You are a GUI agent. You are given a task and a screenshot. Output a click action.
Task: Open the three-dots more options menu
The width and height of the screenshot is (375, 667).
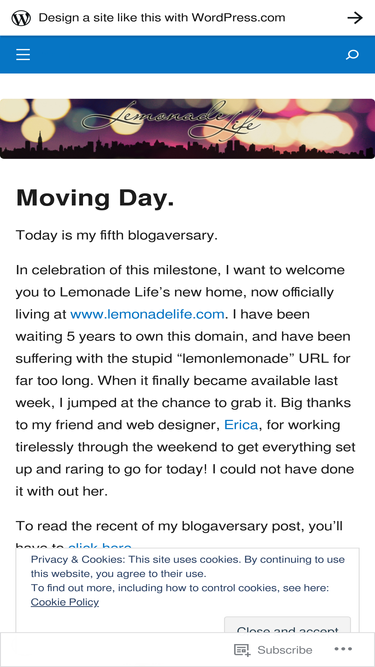(x=343, y=649)
